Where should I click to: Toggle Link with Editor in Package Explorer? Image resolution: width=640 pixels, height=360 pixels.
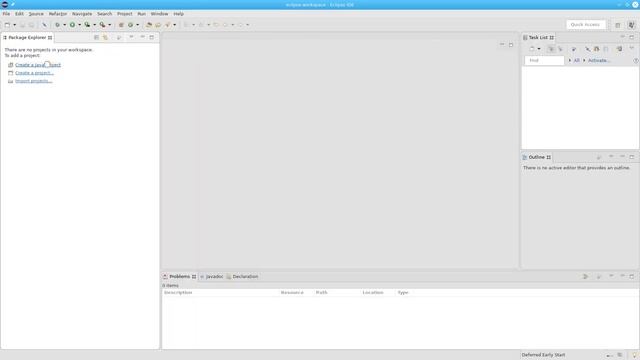tap(105, 38)
